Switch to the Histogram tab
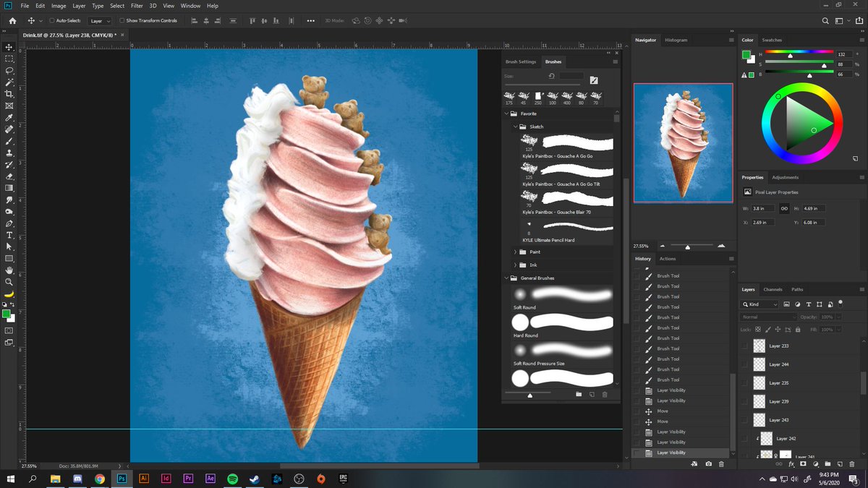 coord(676,40)
